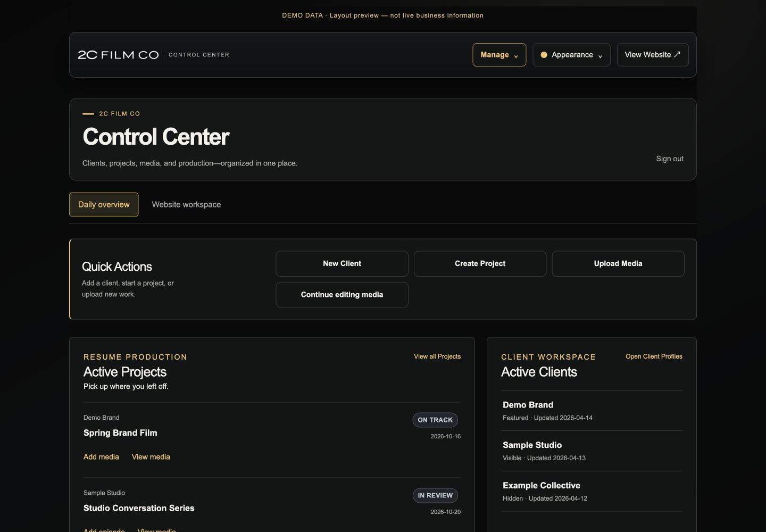
Task: Click the RESUME PRODUCTION label
Action: (x=135, y=357)
